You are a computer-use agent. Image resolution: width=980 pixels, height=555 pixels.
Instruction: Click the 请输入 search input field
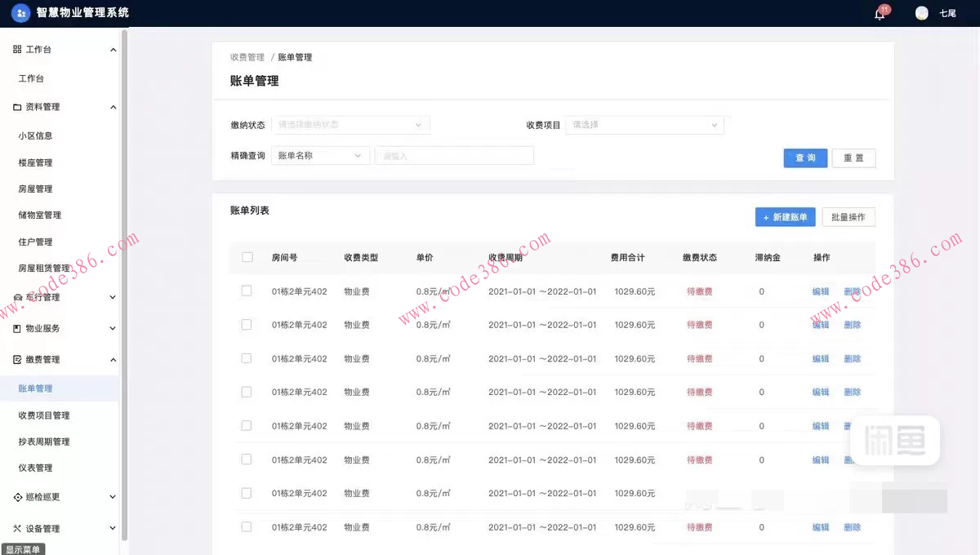coord(454,155)
